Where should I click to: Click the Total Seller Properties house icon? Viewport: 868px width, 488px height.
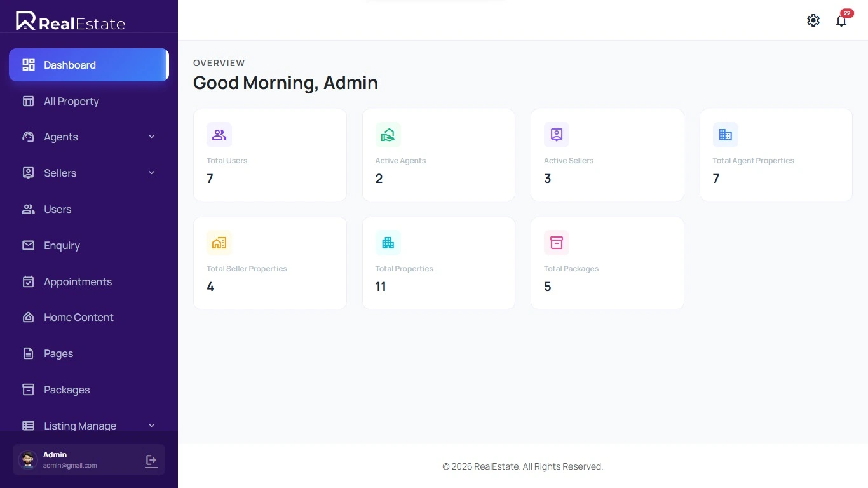coord(219,243)
